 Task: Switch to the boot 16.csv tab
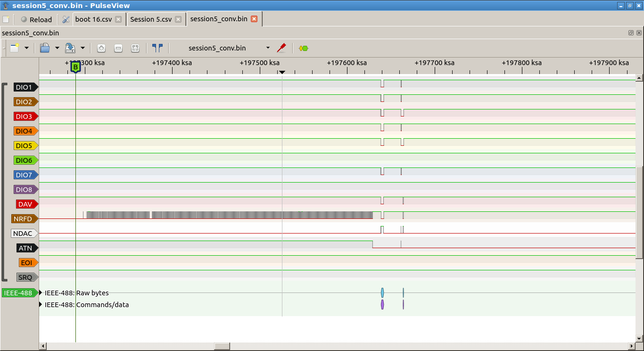pyautogui.click(x=93, y=19)
